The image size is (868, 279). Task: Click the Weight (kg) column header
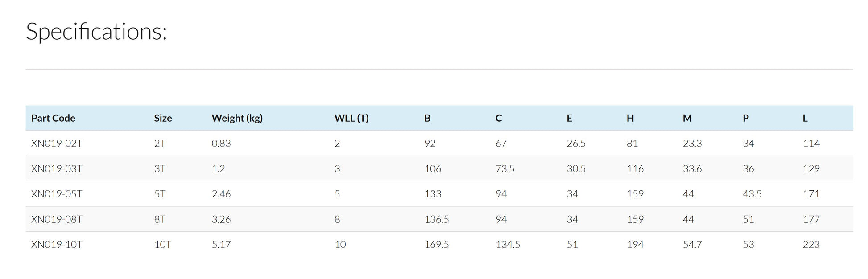(x=237, y=118)
